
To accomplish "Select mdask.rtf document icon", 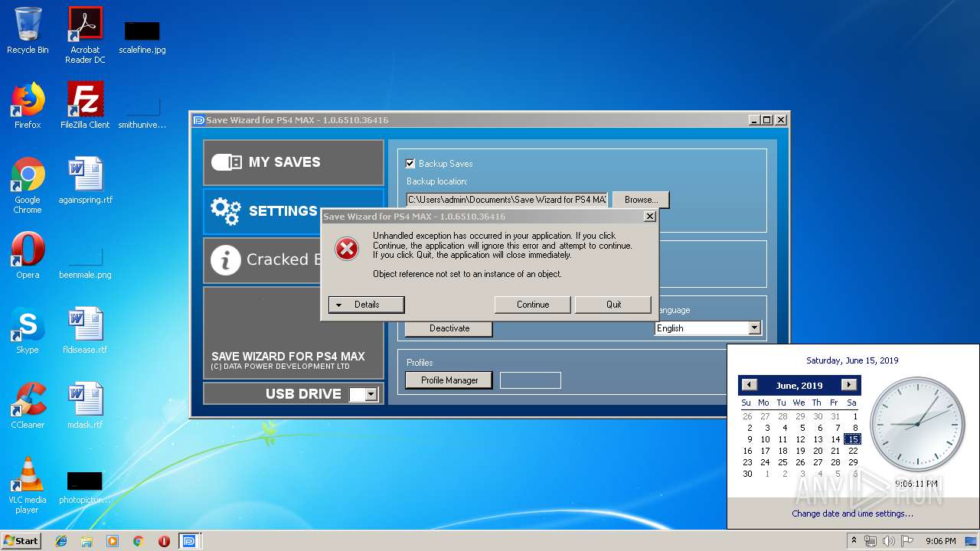I will (x=85, y=406).
